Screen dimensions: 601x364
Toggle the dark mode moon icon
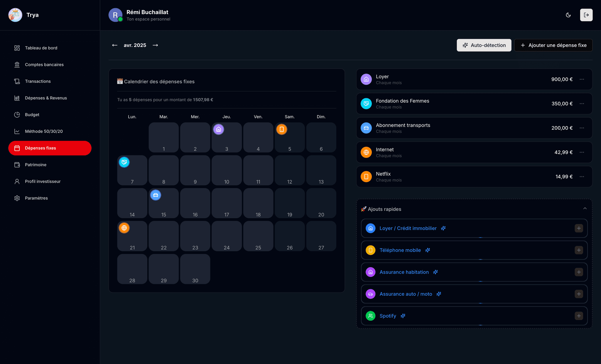[x=568, y=15]
